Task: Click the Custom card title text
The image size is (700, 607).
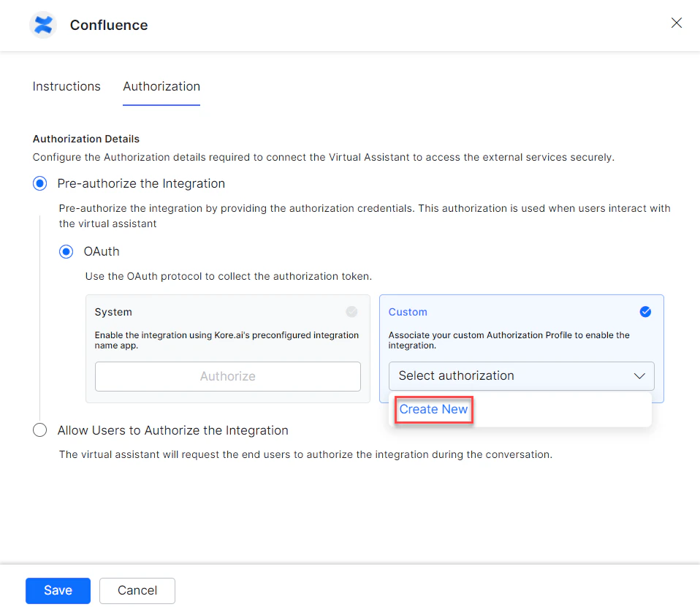Action: 408,311
